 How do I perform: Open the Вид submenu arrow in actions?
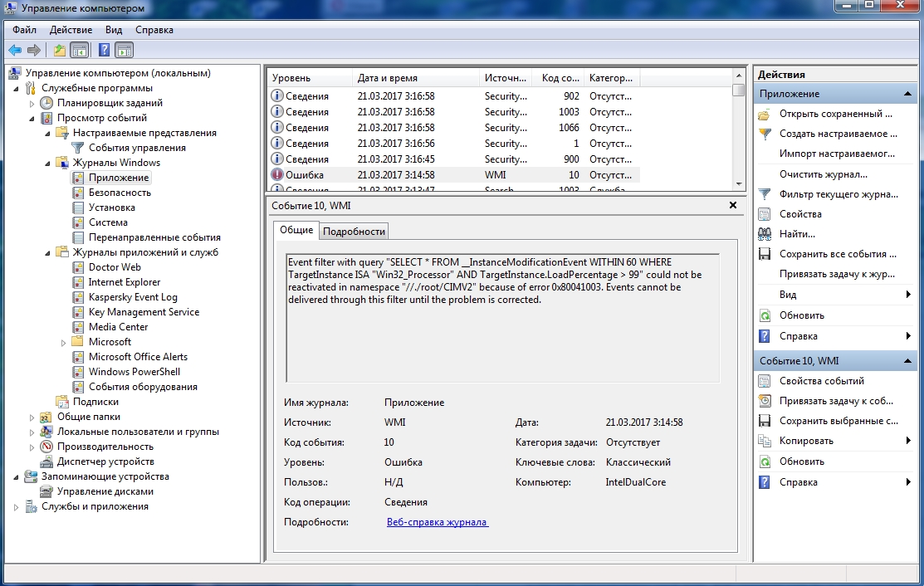point(908,295)
